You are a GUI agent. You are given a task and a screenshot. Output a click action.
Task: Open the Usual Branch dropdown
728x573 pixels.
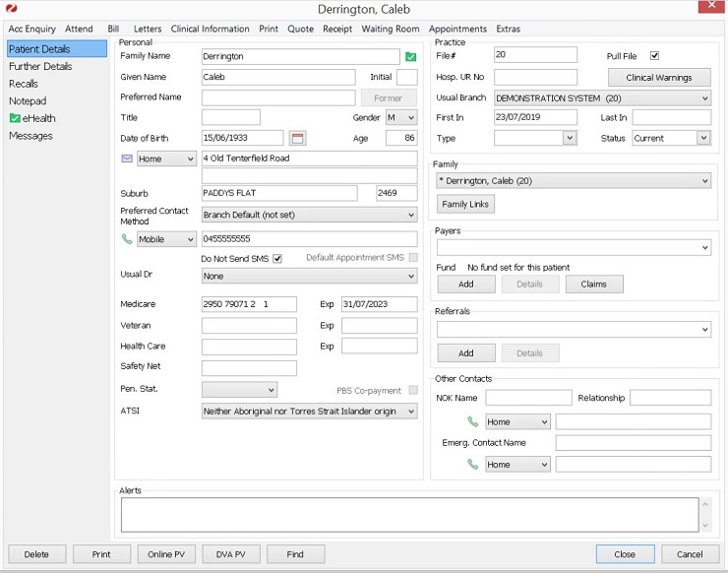click(602, 98)
